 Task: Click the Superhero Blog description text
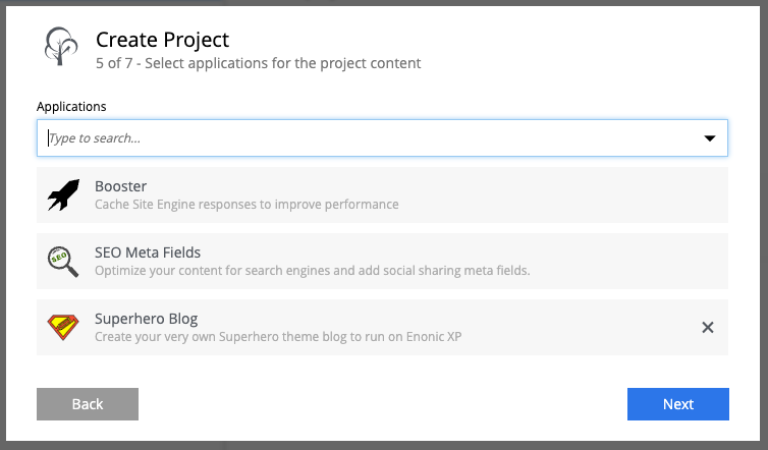[278, 337]
